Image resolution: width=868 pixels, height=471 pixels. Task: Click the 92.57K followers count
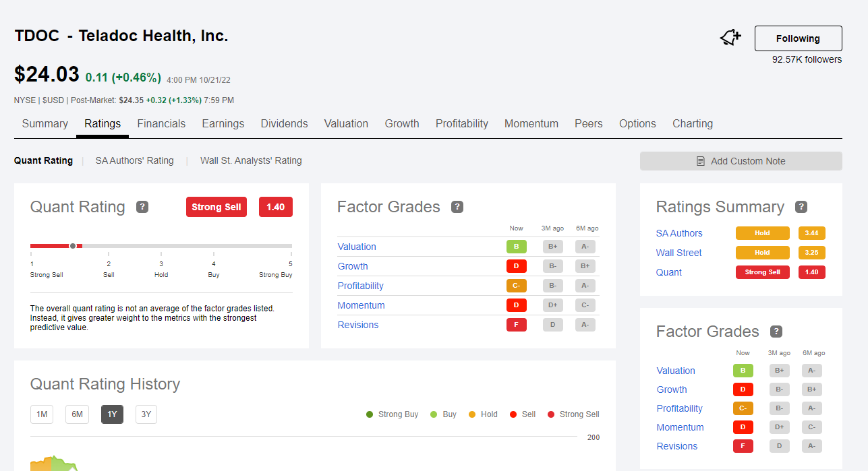[807, 59]
